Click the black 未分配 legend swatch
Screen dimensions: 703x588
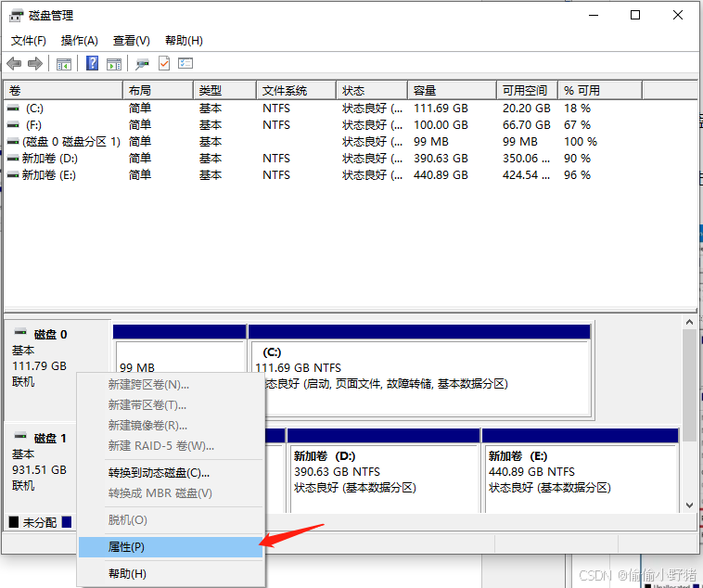pos(14,522)
